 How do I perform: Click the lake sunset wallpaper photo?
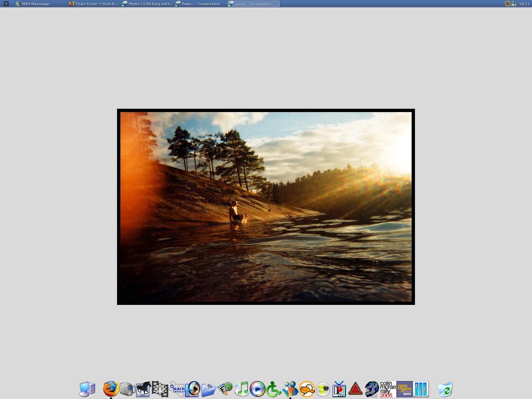(x=266, y=207)
